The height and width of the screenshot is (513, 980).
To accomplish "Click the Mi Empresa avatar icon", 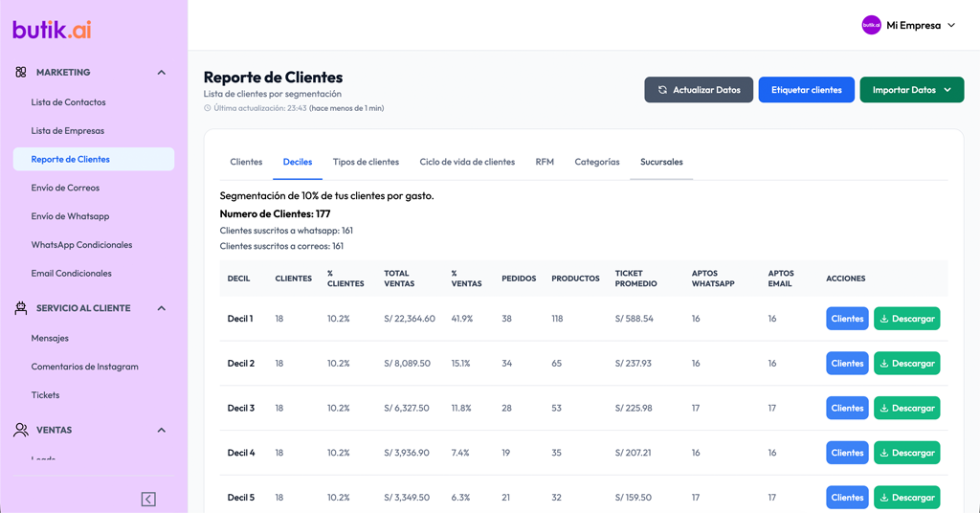I will (x=871, y=25).
